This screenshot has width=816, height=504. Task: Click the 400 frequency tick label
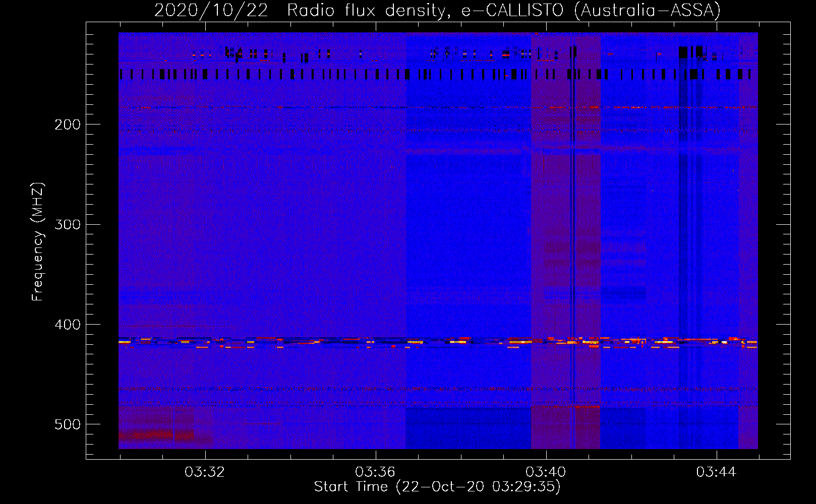(x=68, y=325)
